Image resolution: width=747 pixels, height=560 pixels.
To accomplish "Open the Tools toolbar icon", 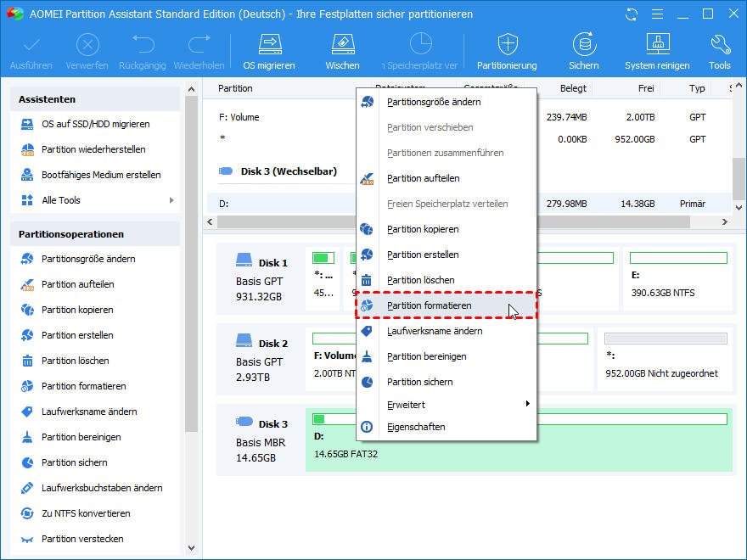I will click(x=720, y=51).
